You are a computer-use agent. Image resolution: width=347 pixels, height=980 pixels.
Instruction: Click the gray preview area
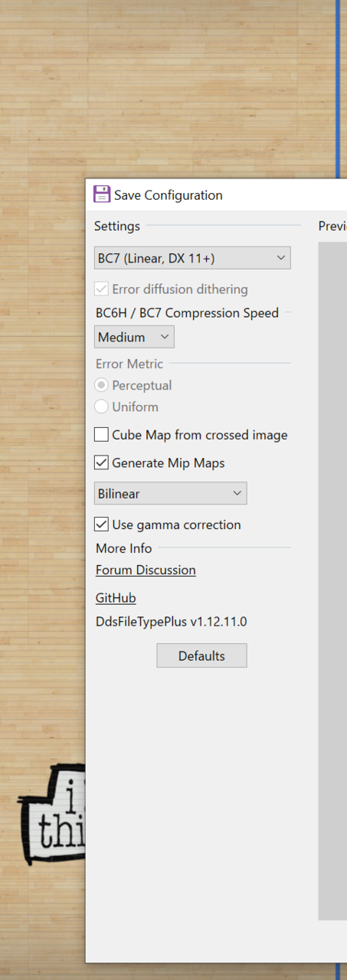point(332,580)
